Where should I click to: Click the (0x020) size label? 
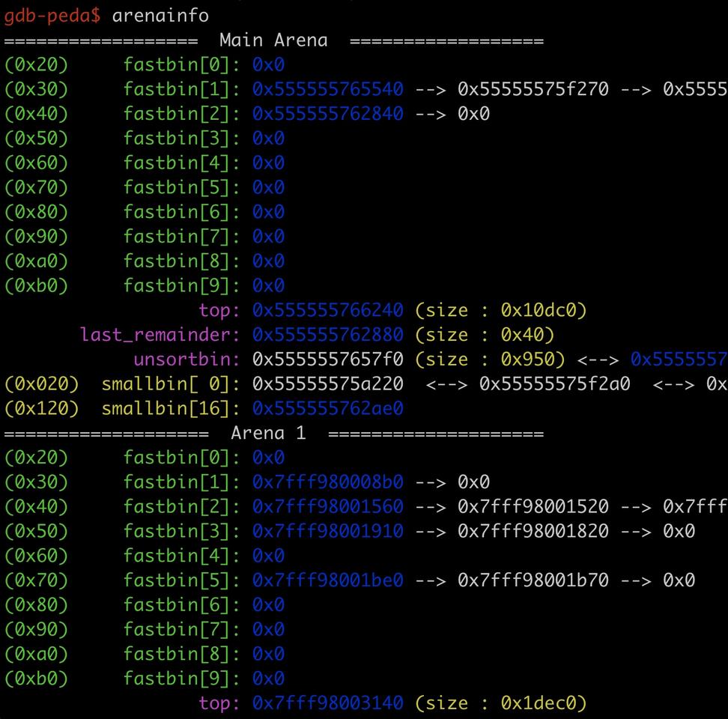pyautogui.click(x=42, y=384)
